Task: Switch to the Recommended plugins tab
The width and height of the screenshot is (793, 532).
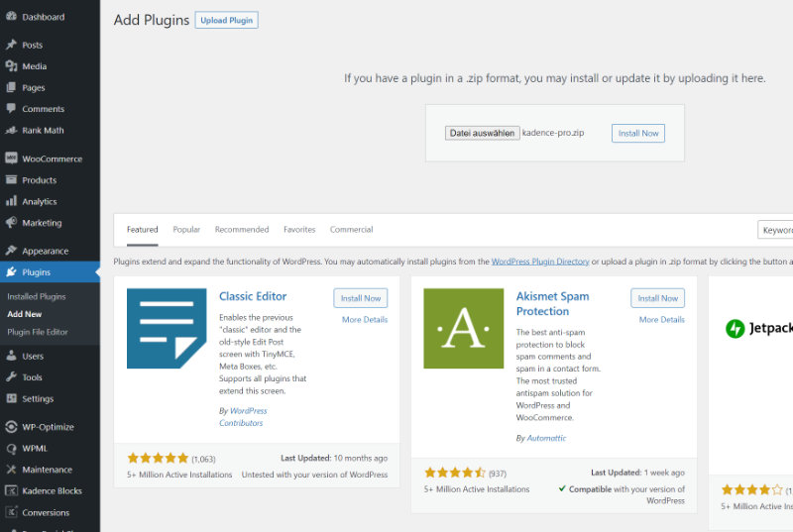Action: tap(242, 230)
